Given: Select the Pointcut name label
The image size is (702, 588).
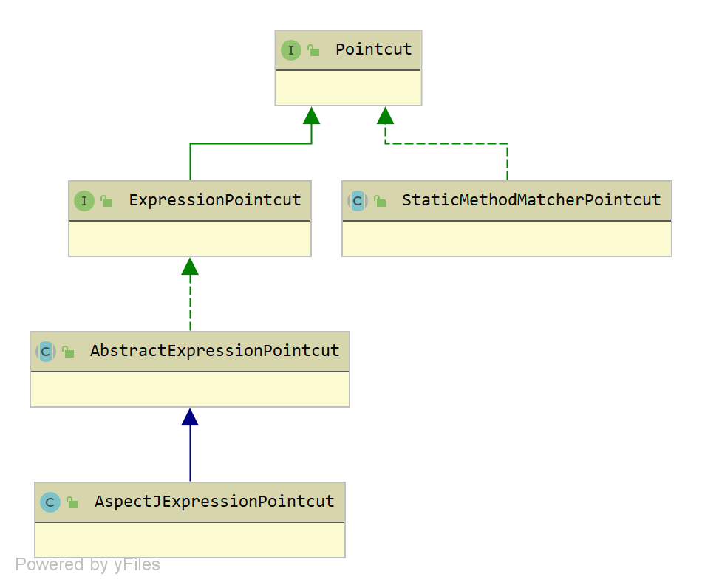Looking at the screenshot, I should [373, 49].
